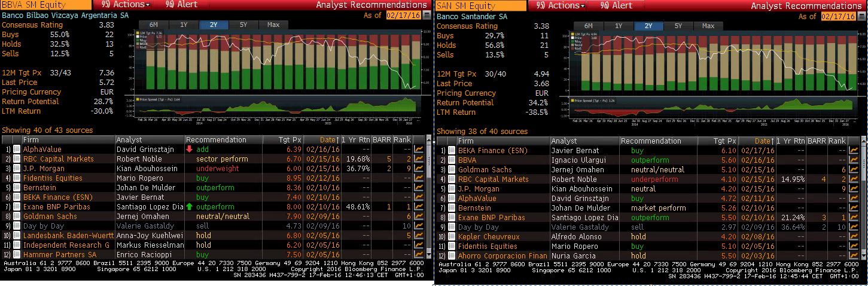The width and height of the screenshot is (868, 286).
Task: Show Landesbank Baden-Wuertt chart icon in BBVA window
Action: [418, 236]
